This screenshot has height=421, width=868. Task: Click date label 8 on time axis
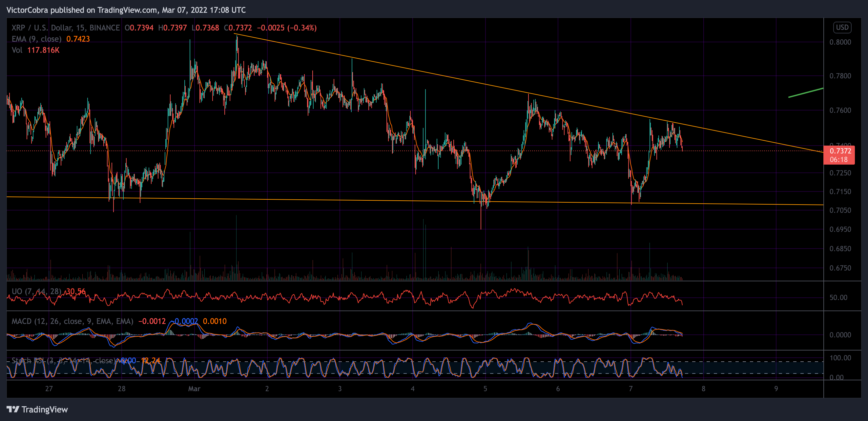703,389
